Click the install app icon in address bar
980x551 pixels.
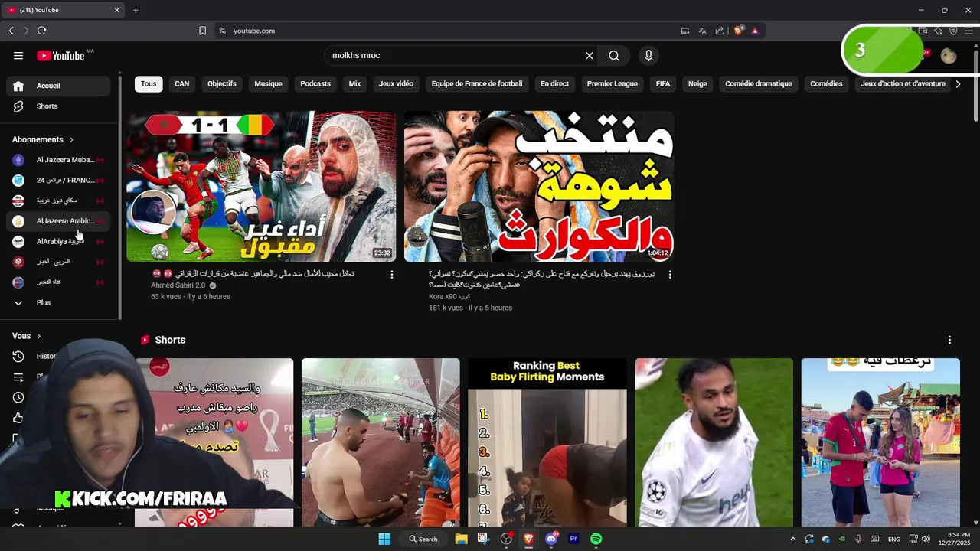pyautogui.click(x=685, y=31)
